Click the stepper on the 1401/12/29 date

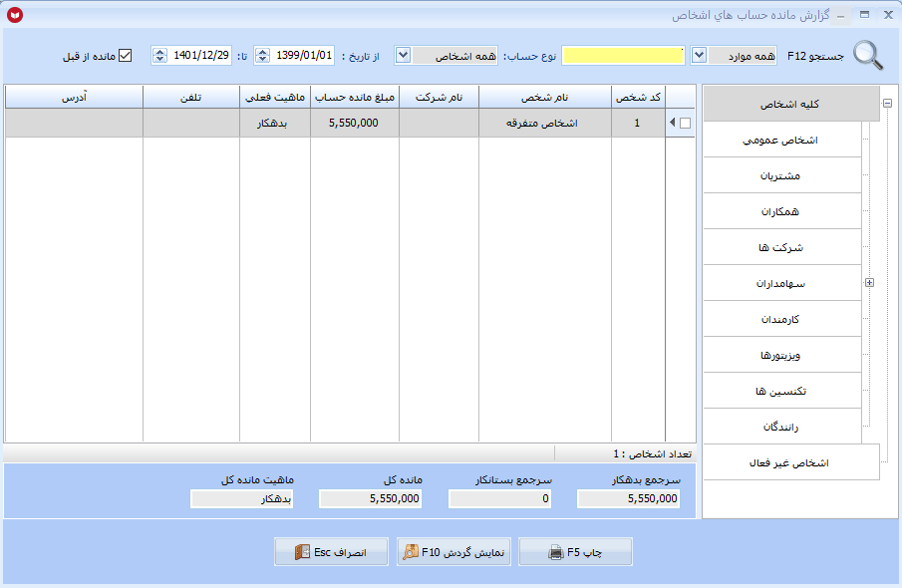[x=159, y=55]
